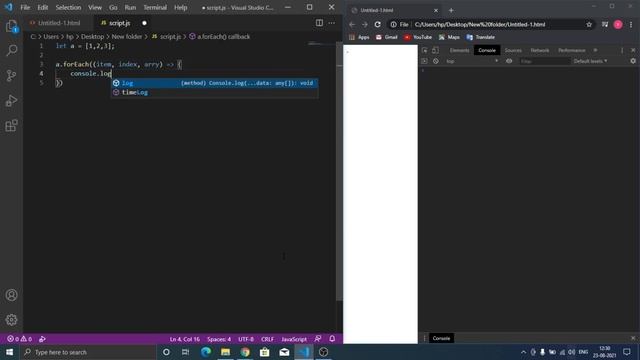Open YouTube bookmark
Image resolution: width=640 pixels, height=360 pixels.
click(418, 37)
